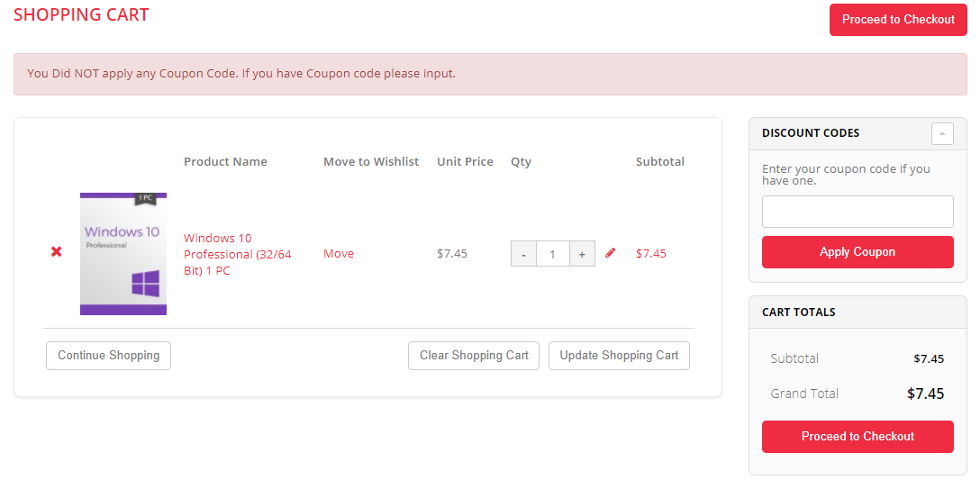Click the Grand Total amount
This screenshot has height=480, width=980.
tap(925, 394)
